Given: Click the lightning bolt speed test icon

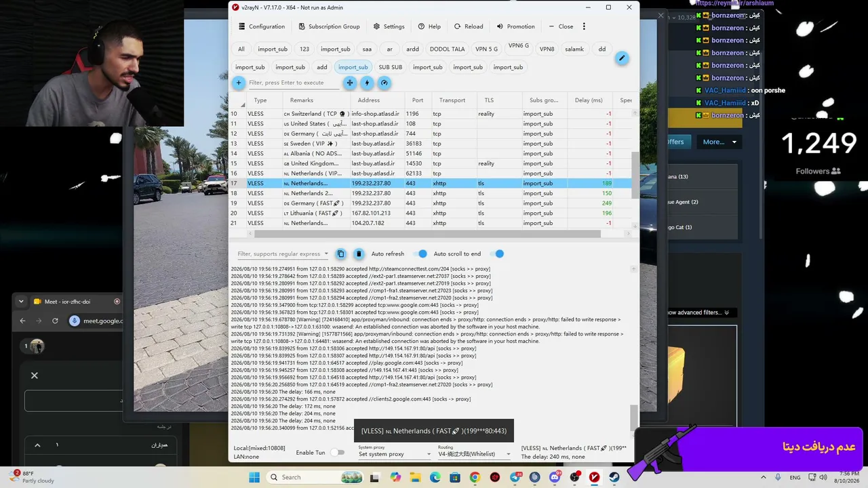Looking at the screenshot, I should pyautogui.click(x=367, y=83).
